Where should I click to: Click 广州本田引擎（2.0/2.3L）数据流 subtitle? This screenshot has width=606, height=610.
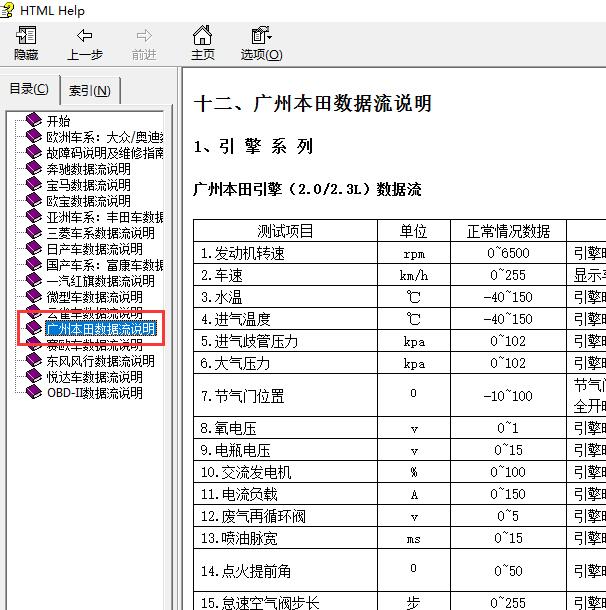point(307,189)
